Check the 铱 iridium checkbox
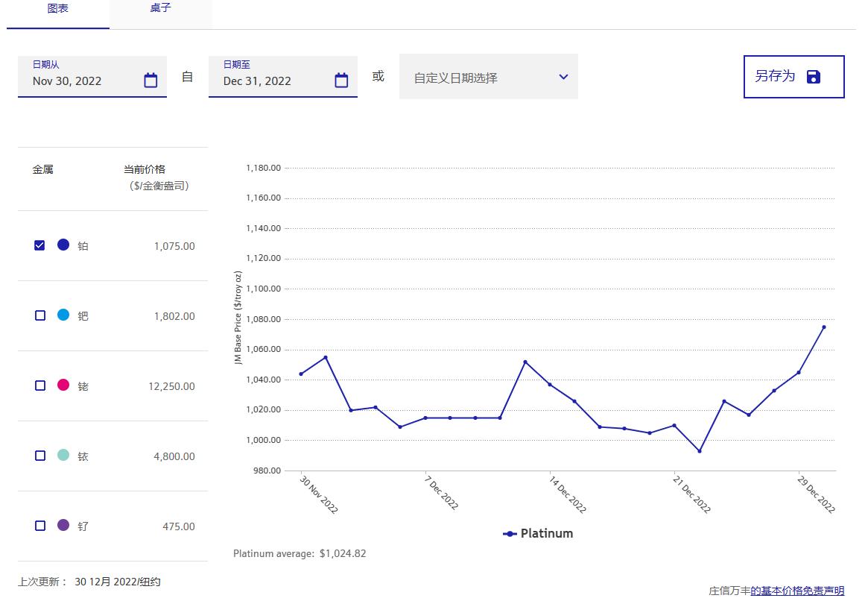This screenshot has width=868, height=604. pos(40,456)
